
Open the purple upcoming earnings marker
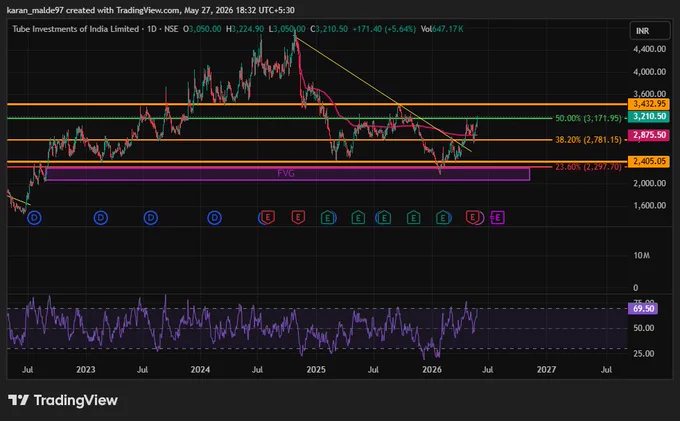point(497,218)
